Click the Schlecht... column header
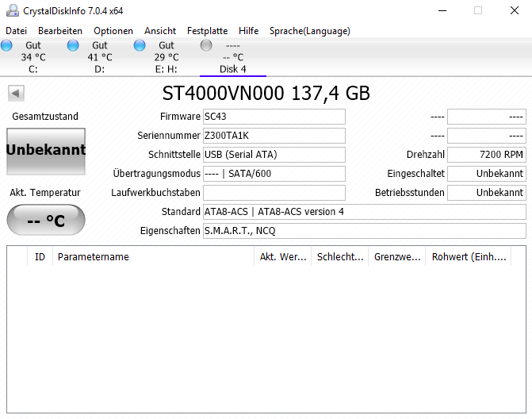The width and height of the screenshot is (532, 419). (x=339, y=256)
